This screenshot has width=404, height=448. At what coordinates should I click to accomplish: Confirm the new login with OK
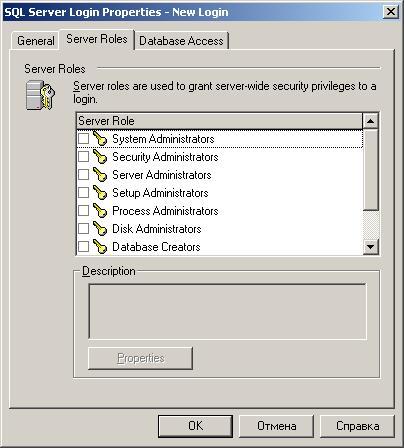195,426
